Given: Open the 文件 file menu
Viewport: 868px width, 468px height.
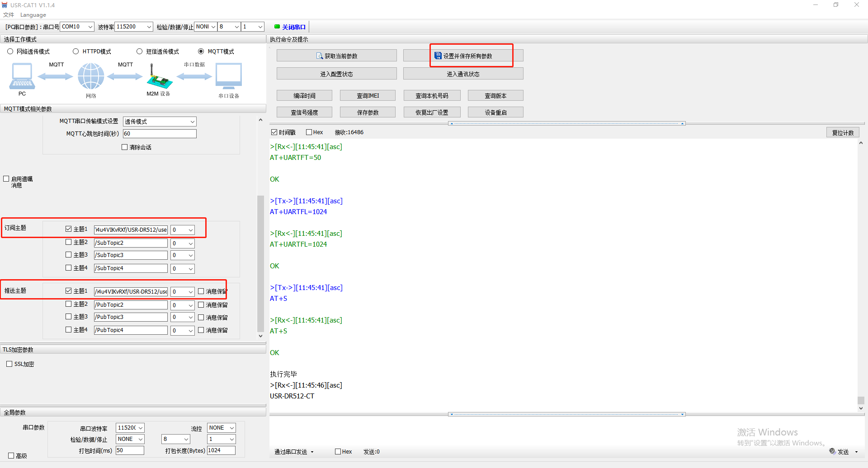Looking at the screenshot, I should [x=9, y=15].
